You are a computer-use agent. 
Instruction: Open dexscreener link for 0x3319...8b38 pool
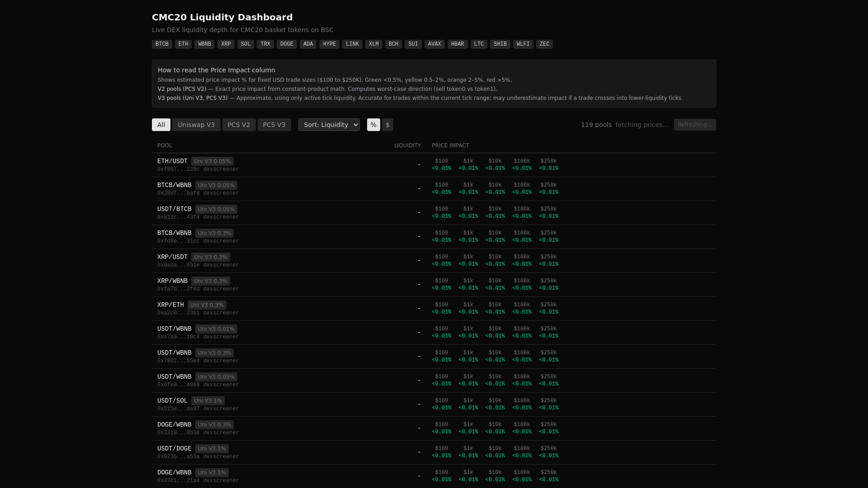[221, 433]
